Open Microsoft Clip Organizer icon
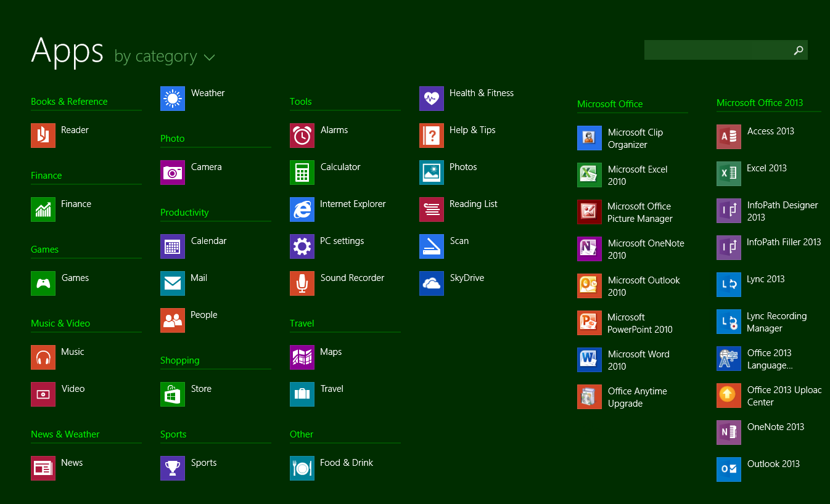The width and height of the screenshot is (830, 504). pyautogui.click(x=590, y=138)
